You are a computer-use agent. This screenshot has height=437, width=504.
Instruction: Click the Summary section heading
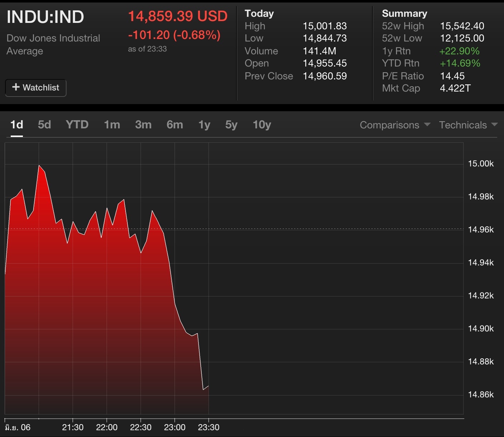coord(405,14)
